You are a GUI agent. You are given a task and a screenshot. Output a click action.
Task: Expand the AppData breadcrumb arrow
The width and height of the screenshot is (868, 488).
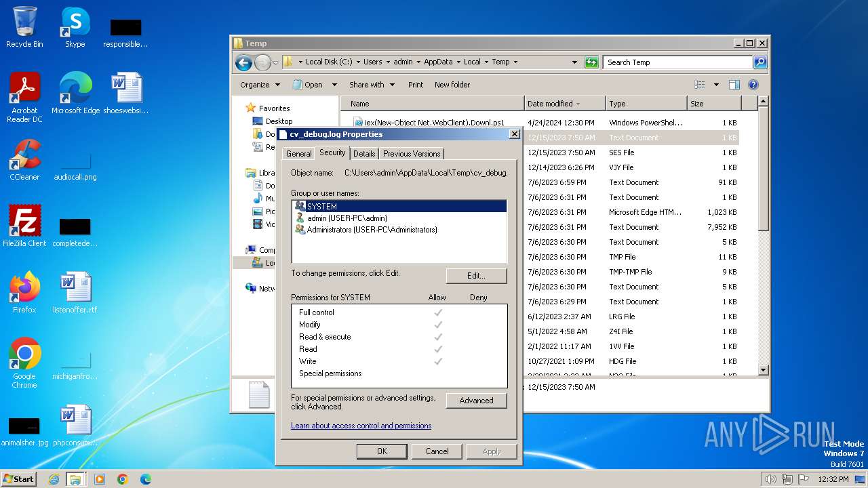458,62
